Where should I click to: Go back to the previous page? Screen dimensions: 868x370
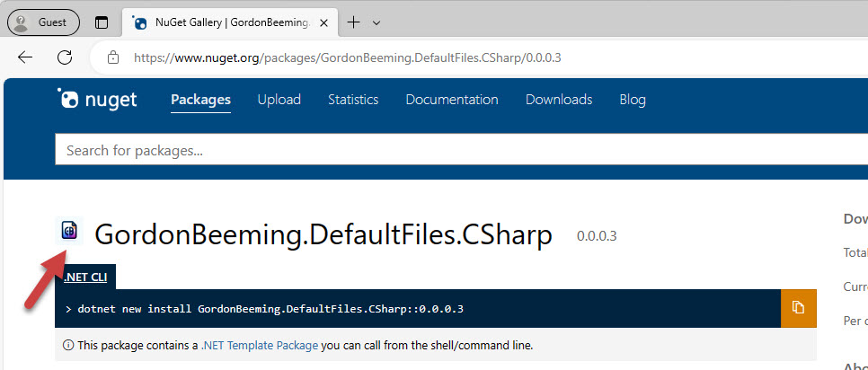point(25,57)
